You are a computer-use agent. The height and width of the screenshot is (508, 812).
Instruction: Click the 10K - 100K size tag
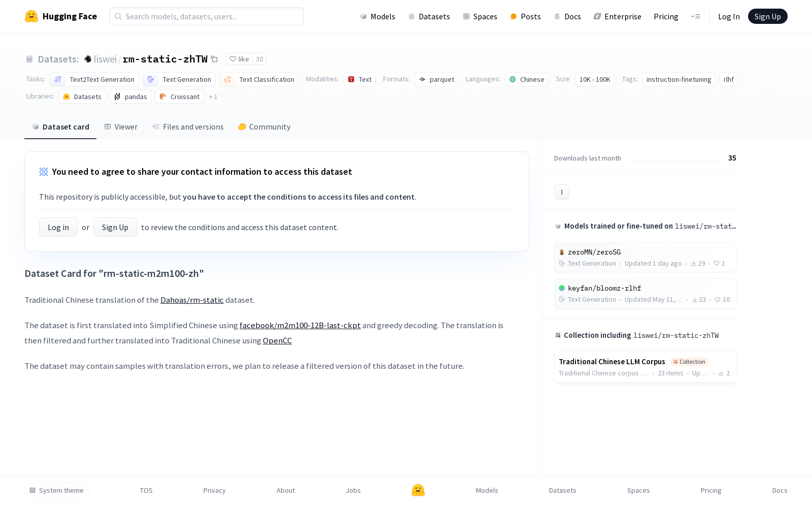coord(595,79)
